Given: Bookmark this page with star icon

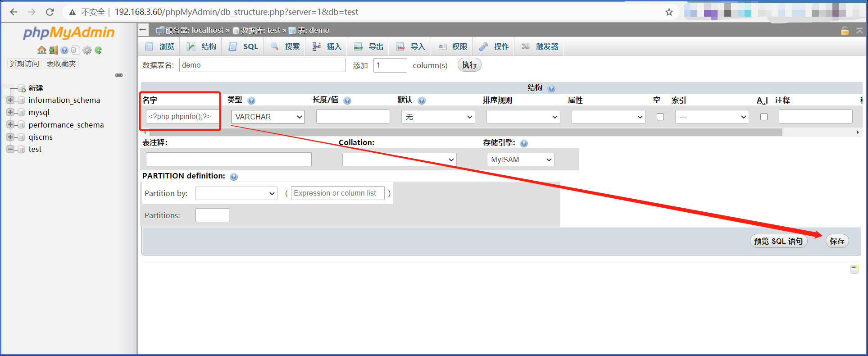Looking at the screenshot, I should [669, 12].
